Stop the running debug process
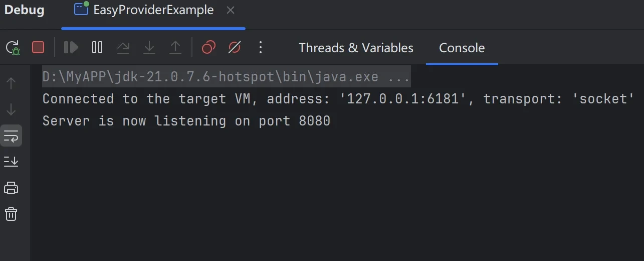This screenshot has height=261, width=644. [38, 47]
